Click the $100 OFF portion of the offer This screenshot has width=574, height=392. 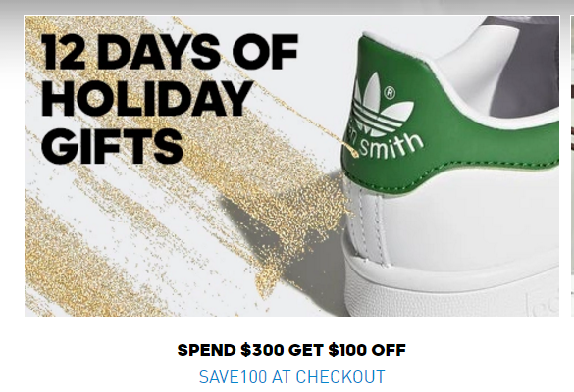point(367,350)
